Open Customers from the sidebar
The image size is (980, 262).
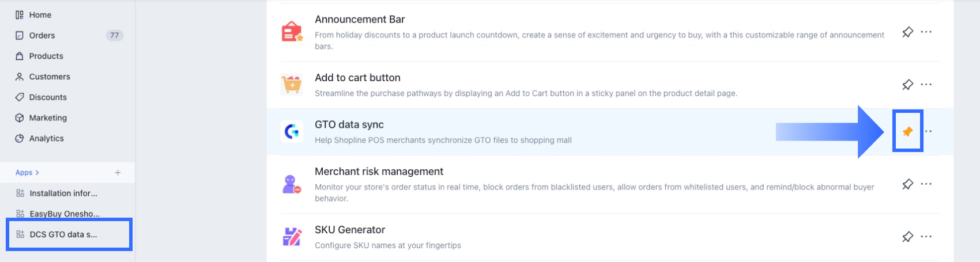point(50,77)
